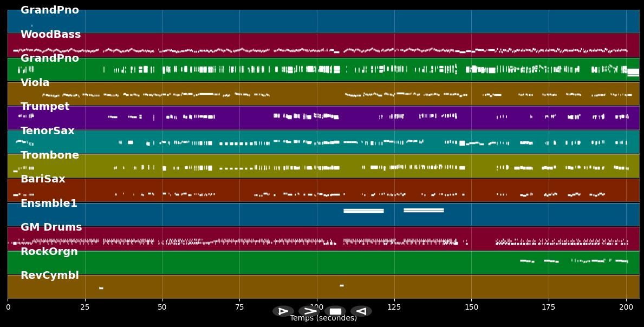Click the 25 seconds mark on time axis
644x327 pixels.
tap(85, 307)
